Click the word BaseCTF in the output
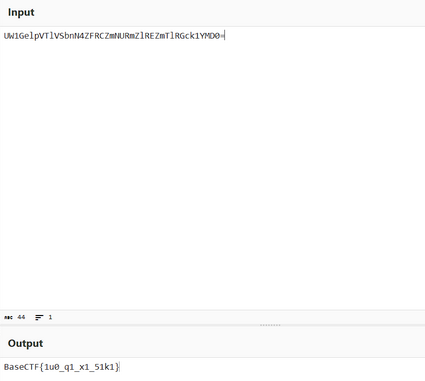This screenshot has height=381, width=425. [x=21, y=367]
